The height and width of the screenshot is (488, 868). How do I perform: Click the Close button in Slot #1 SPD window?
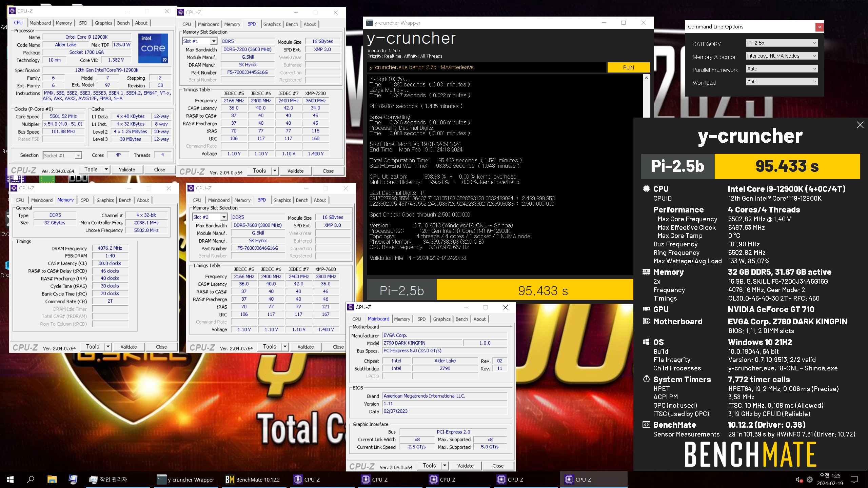(x=328, y=171)
